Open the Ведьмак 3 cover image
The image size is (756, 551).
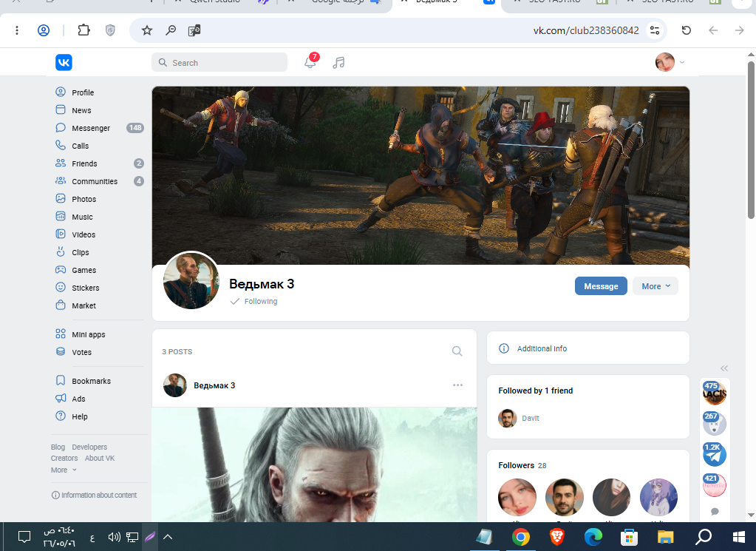point(420,175)
